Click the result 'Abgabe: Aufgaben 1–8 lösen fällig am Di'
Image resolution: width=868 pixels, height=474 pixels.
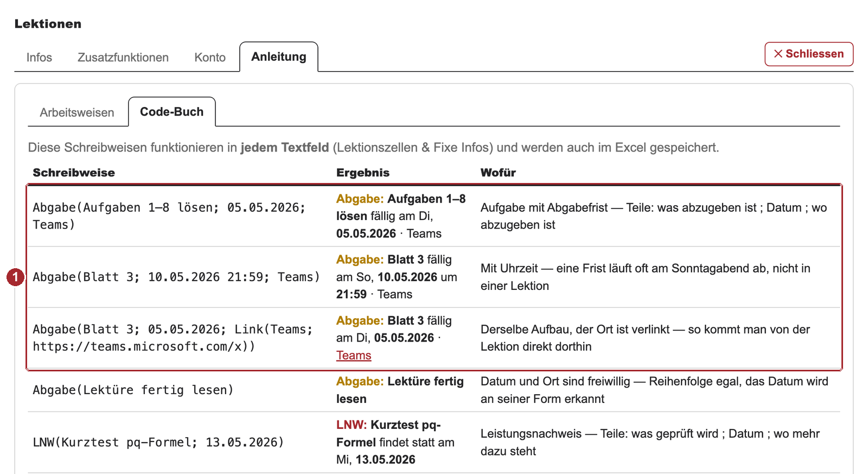401,216
